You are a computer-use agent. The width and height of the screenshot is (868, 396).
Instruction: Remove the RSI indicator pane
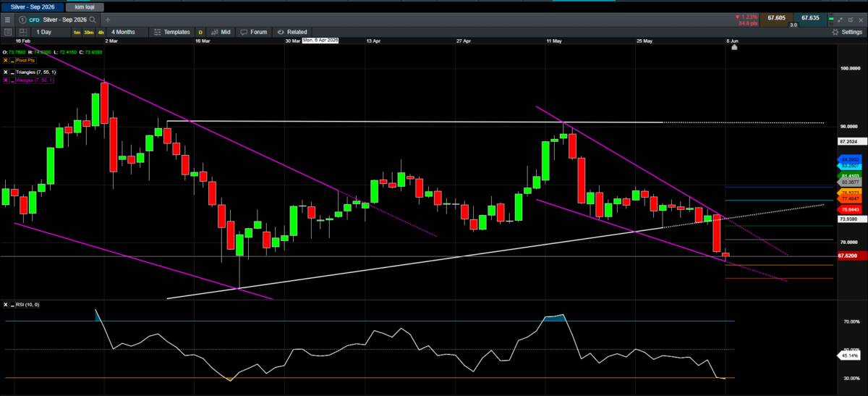pos(6,305)
